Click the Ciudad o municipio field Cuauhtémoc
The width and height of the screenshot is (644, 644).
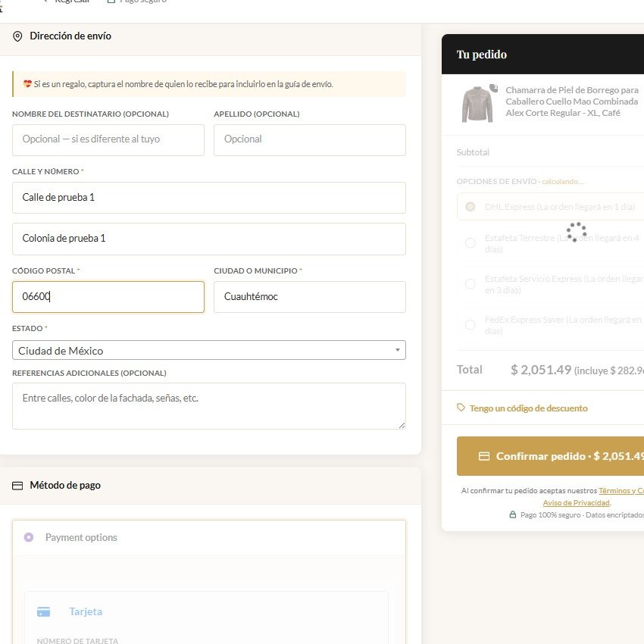click(310, 297)
